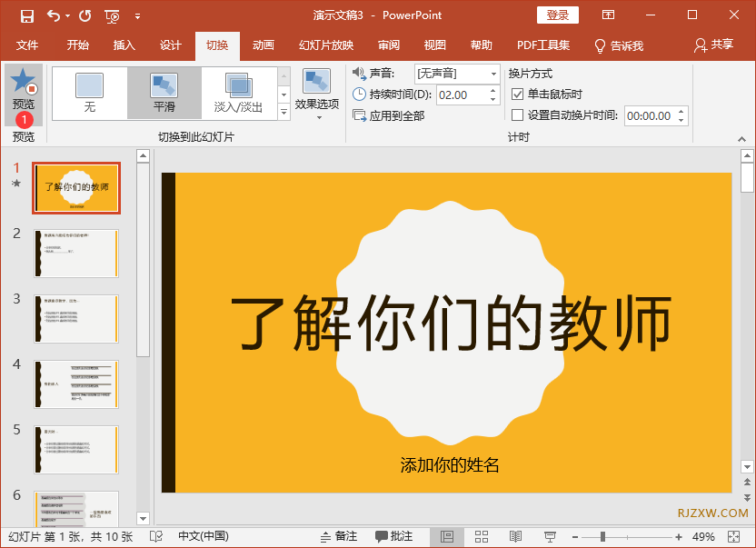Select the 平滑 (Morph) transition
This screenshot has height=548, width=756.
(164, 91)
